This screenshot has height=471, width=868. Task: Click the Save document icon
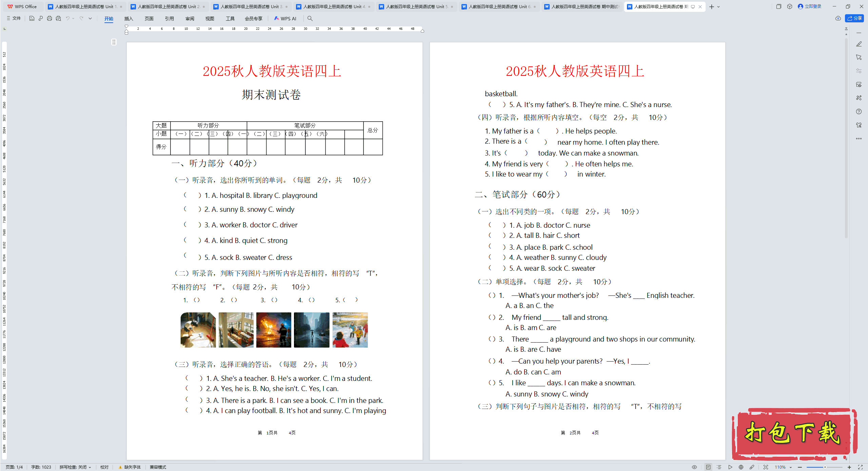[x=32, y=18]
